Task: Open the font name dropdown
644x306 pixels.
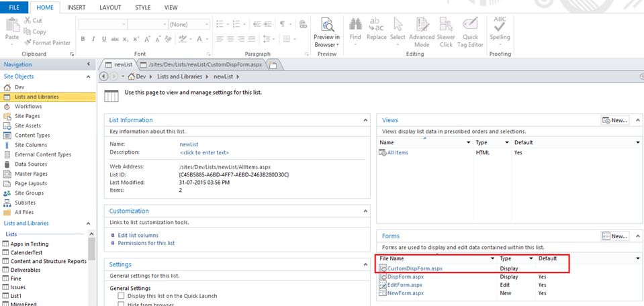Action: coord(124,25)
